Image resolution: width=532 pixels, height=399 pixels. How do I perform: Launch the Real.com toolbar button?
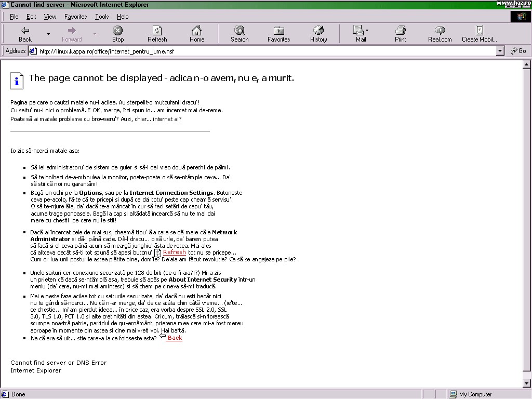coord(440,34)
